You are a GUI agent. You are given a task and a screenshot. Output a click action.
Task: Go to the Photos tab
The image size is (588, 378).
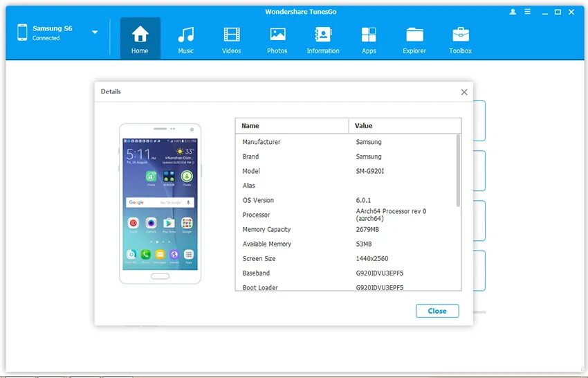[277, 39]
